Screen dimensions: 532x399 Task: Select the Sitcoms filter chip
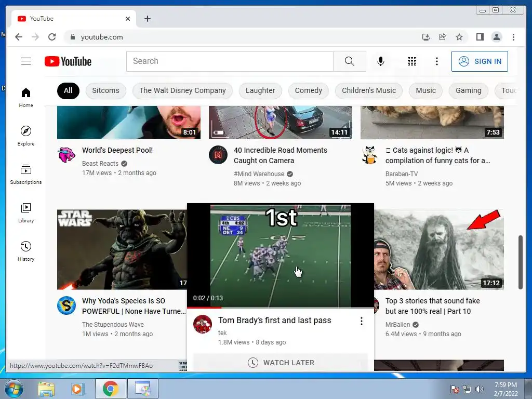(x=105, y=90)
